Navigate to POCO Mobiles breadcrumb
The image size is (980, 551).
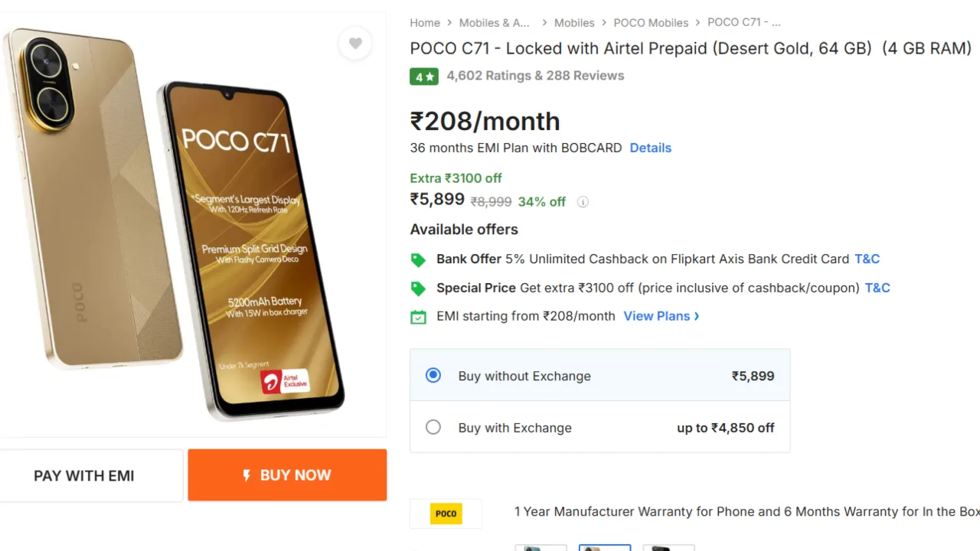click(x=651, y=23)
